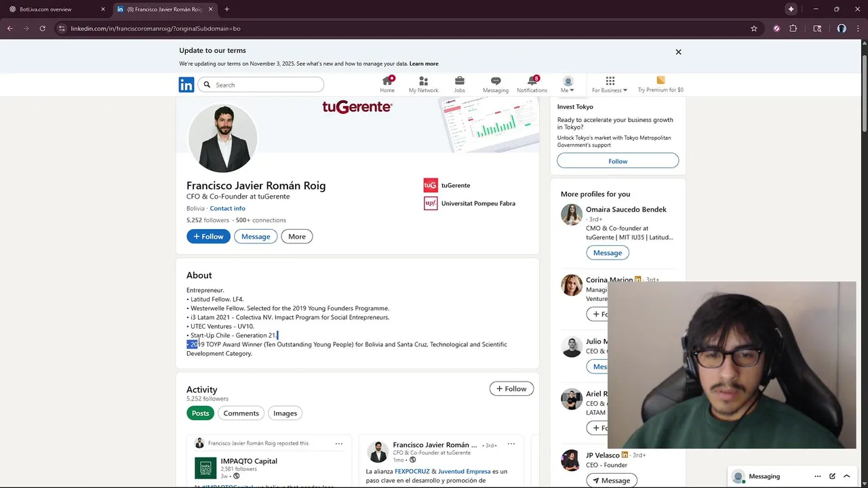Open the Jobs briefcase icon
This screenshot has height=488, width=868.
pos(460,85)
